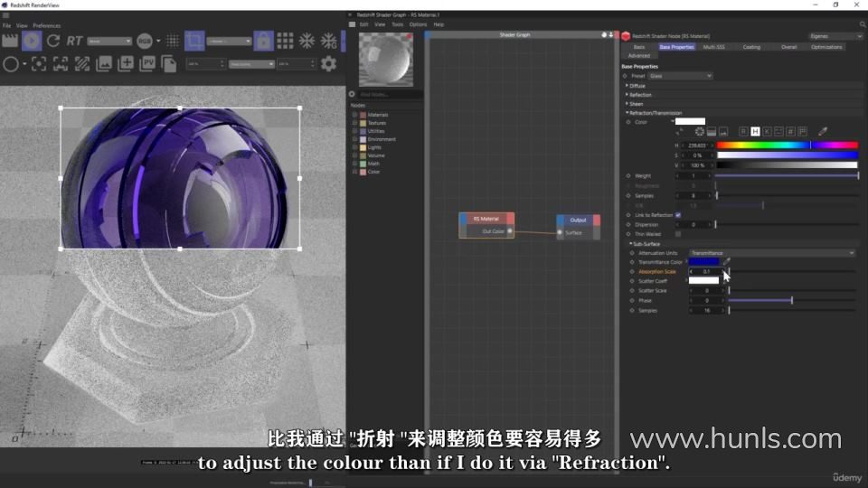Viewport: 868px width, 488px height.
Task: Toggle keyframe dot for Absorption Scale
Action: click(632, 272)
